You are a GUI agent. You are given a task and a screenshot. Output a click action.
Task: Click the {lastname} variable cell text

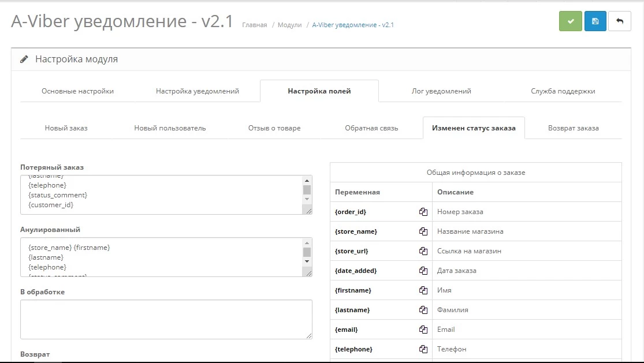[352, 310]
